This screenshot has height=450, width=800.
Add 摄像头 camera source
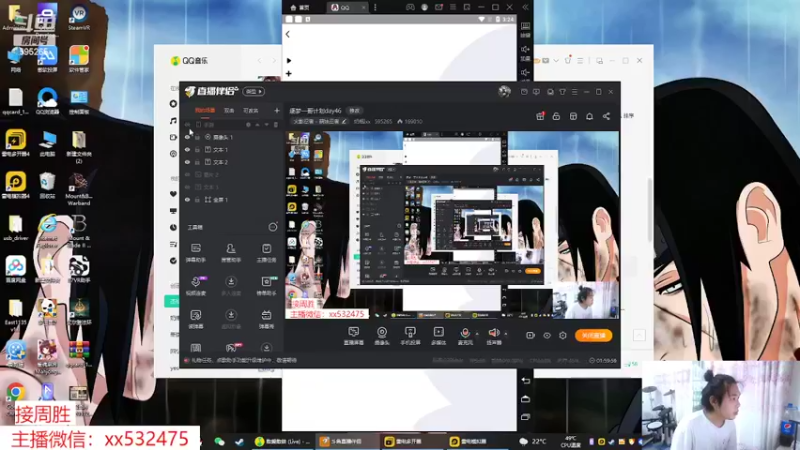(x=382, y=336)
